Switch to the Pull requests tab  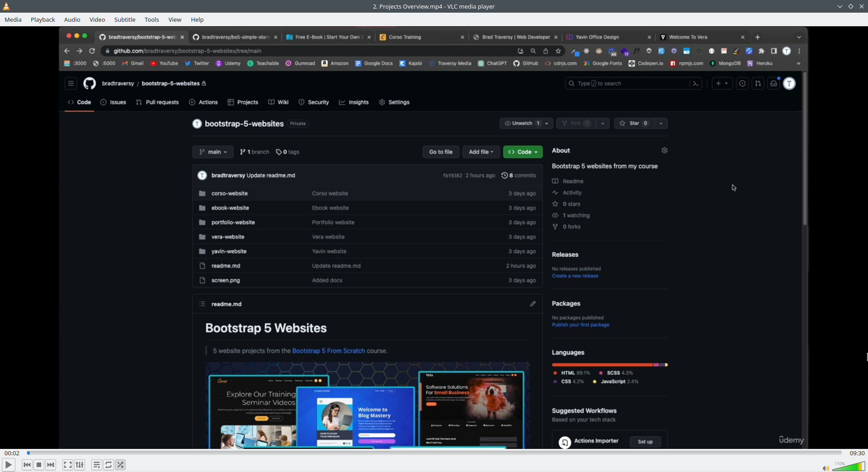[157, 102]
